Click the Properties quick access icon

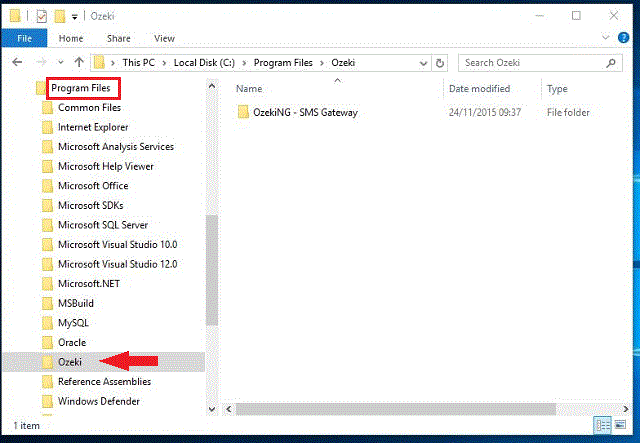pyautogui.click(x=41, y=16)
